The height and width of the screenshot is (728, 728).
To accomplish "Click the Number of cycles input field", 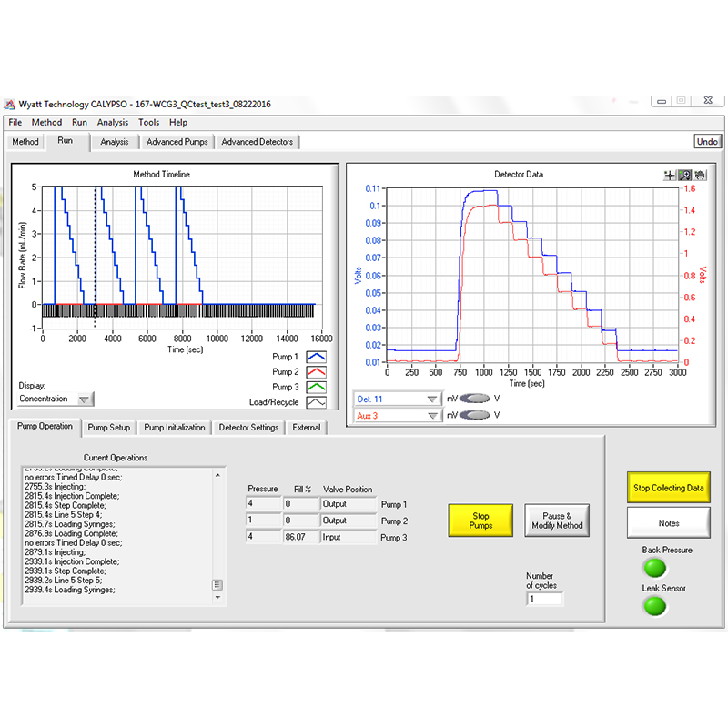I will coord(544,599).
